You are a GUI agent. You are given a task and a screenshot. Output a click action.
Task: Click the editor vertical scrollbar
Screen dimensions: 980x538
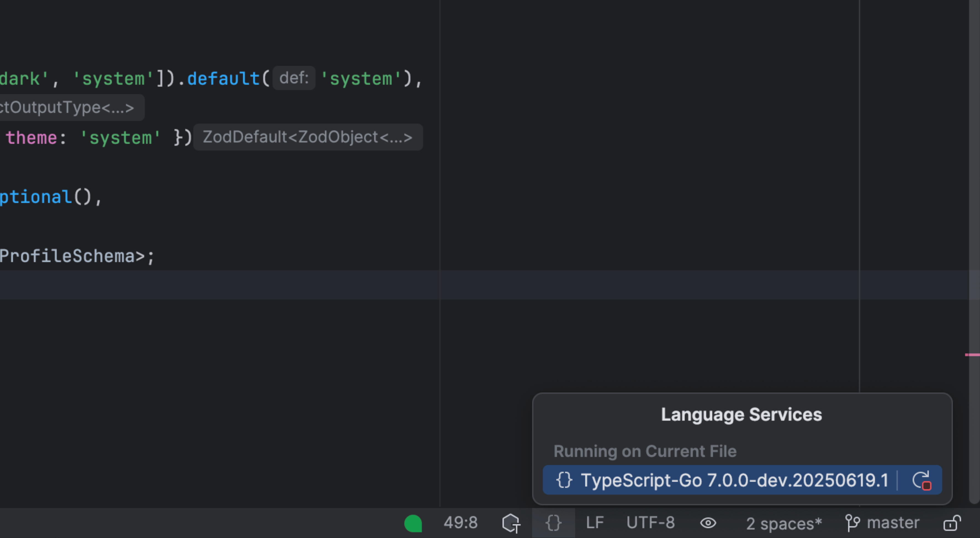point(974,190)
